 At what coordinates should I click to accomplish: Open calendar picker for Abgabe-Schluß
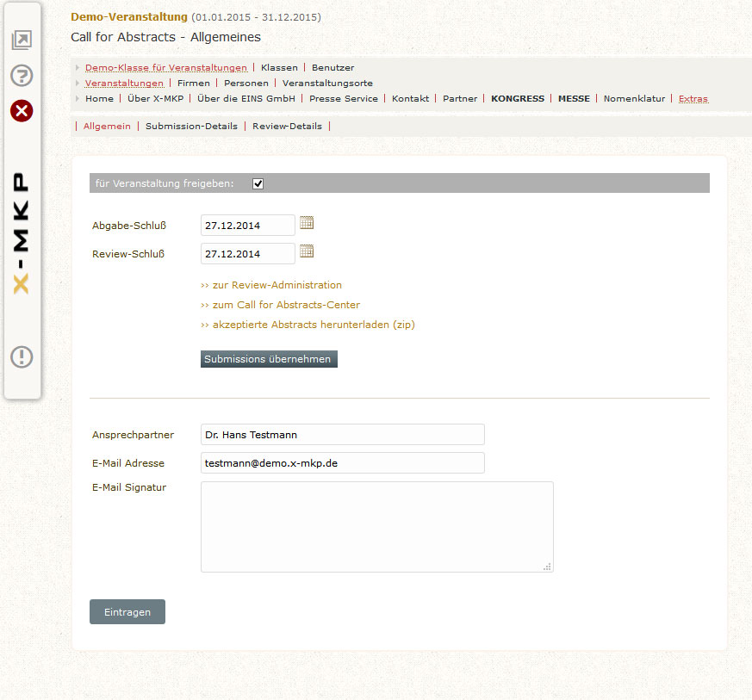click(307, 223)
